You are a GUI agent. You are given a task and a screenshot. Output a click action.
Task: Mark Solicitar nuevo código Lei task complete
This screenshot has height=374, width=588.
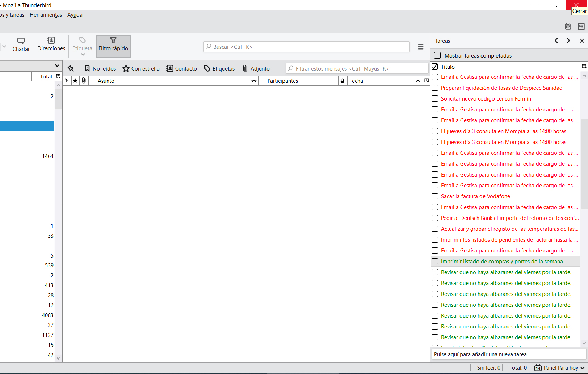point(435,99)
